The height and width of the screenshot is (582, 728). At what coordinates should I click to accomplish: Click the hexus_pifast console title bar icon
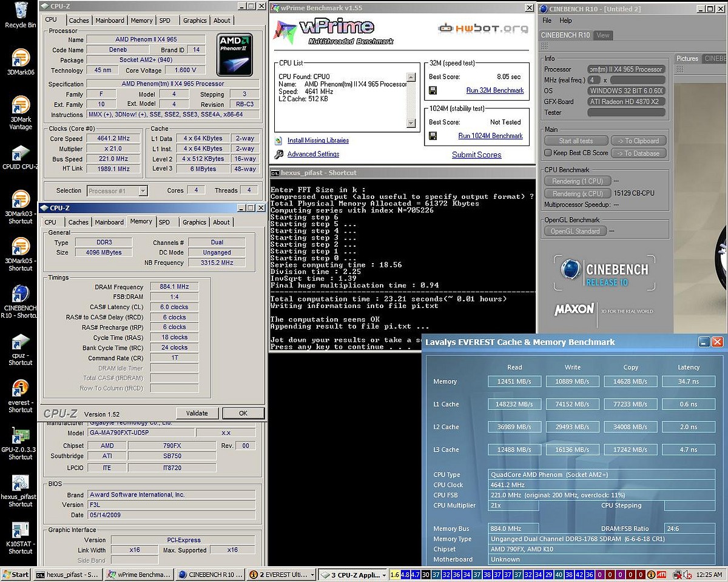click(x=275, y=173)
